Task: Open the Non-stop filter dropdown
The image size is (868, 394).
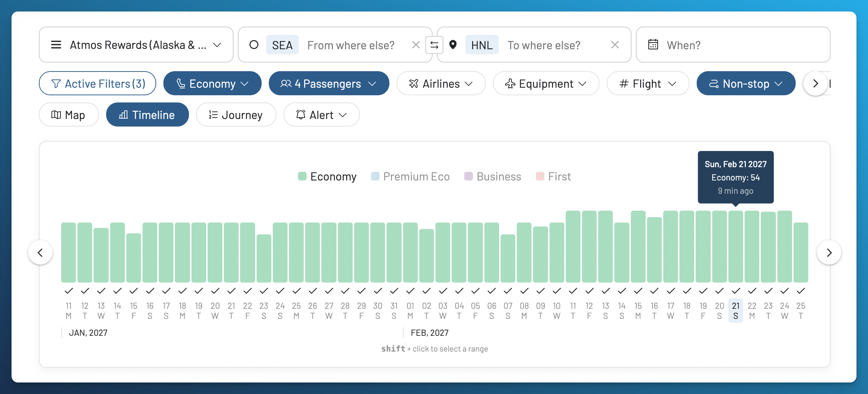Action: click(746, 83)
